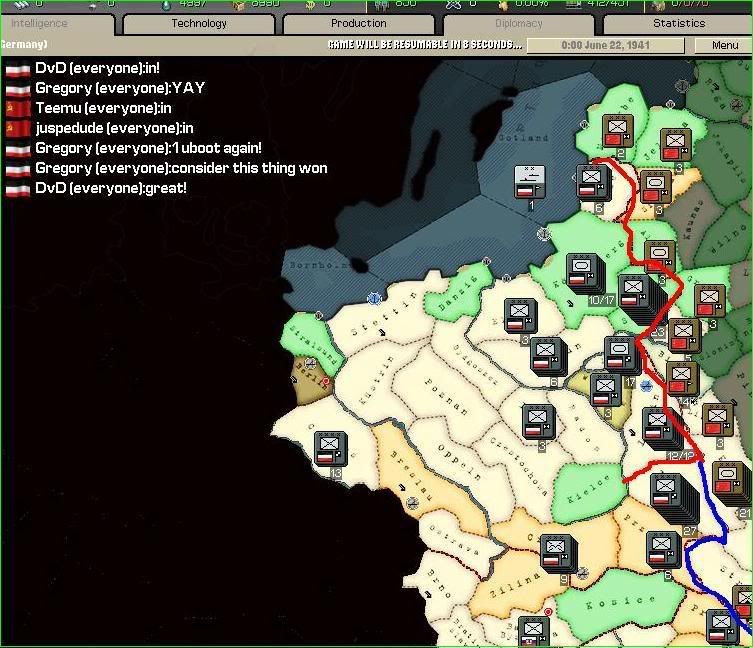
Task: Select the German naval fleet counter labeled 1
Action: (530, 182)
